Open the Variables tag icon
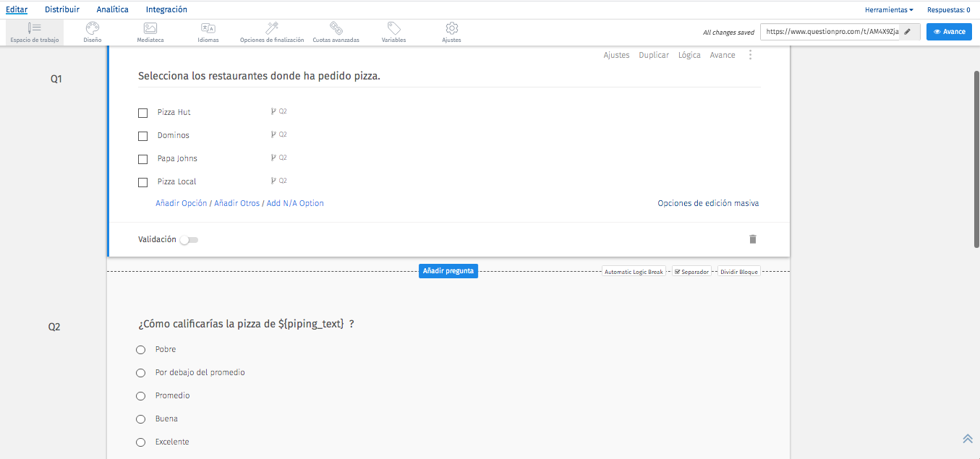The width and height of the screenshot is (980, 459). coord(393,29)
